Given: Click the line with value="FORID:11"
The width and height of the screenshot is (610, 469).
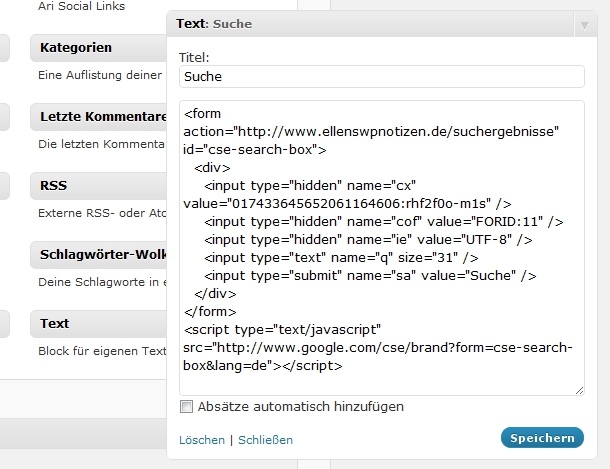Looking at the screenshot, I should (x=384, y=222).
